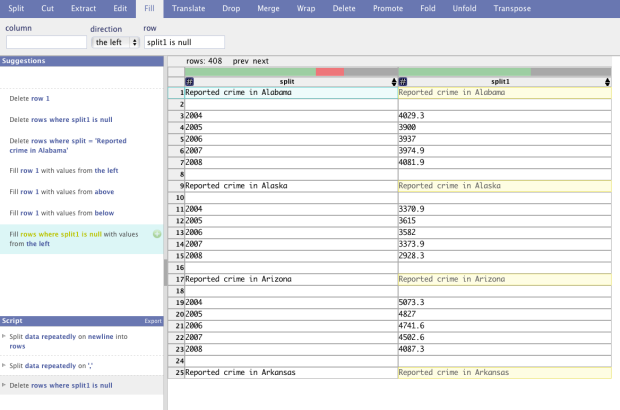Click the split column quality bar

[291, 72]
